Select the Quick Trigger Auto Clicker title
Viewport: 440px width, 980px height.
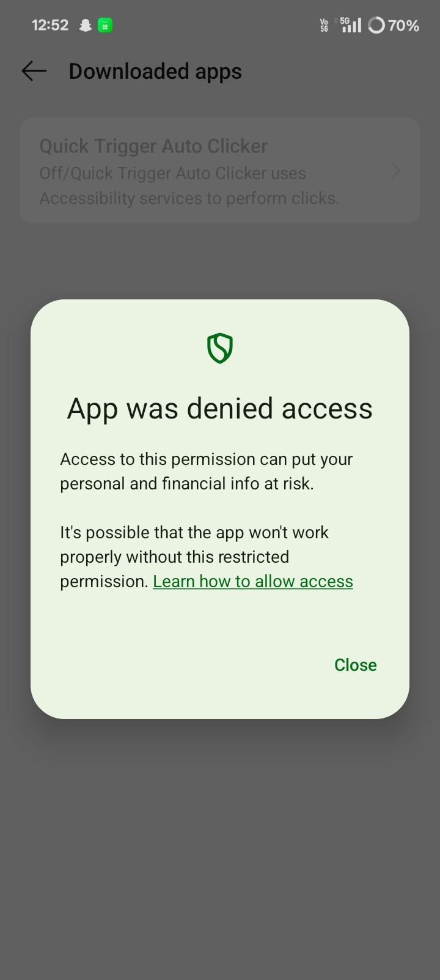tap(153, 146)
